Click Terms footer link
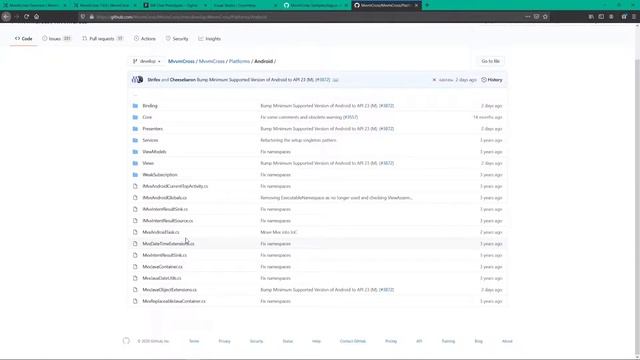The width and height of the screenshot is (640, 360). click(x=194, y=341)
